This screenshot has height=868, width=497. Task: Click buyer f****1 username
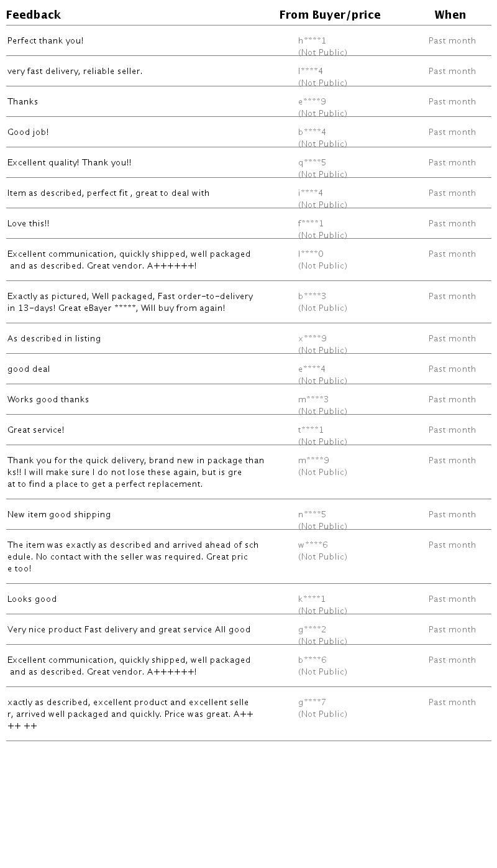tap(311, 224)
